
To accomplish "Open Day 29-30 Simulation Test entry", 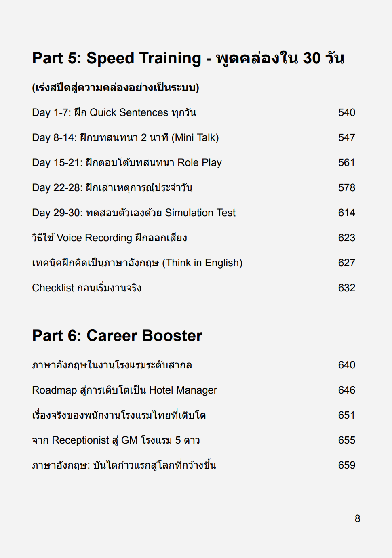I will pos(134,213).
